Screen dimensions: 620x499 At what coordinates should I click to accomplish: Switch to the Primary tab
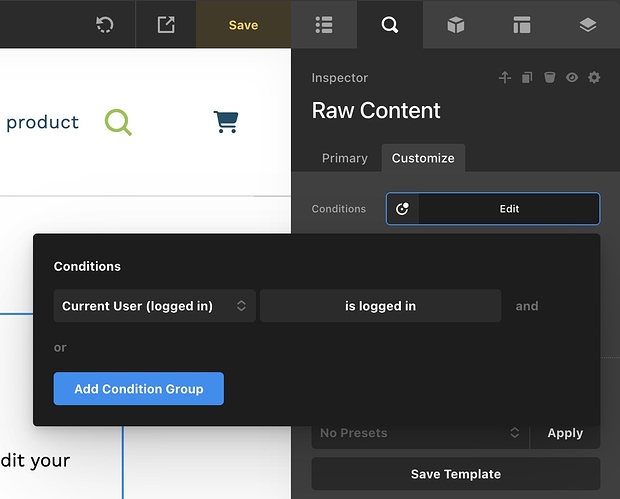(x=344, y=158)
